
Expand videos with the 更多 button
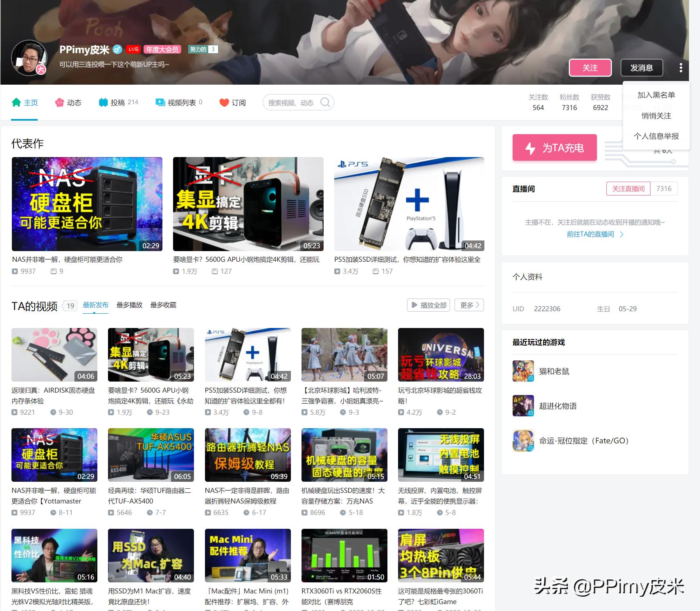469,305
